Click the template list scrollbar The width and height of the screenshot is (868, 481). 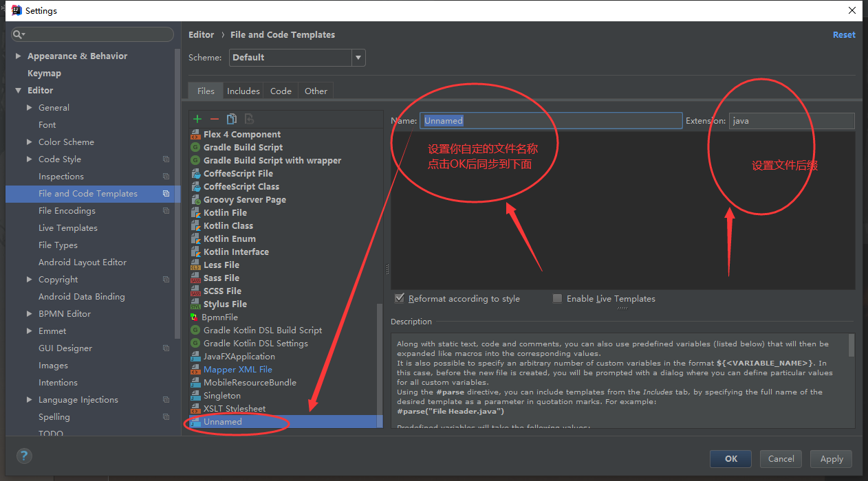380,364
